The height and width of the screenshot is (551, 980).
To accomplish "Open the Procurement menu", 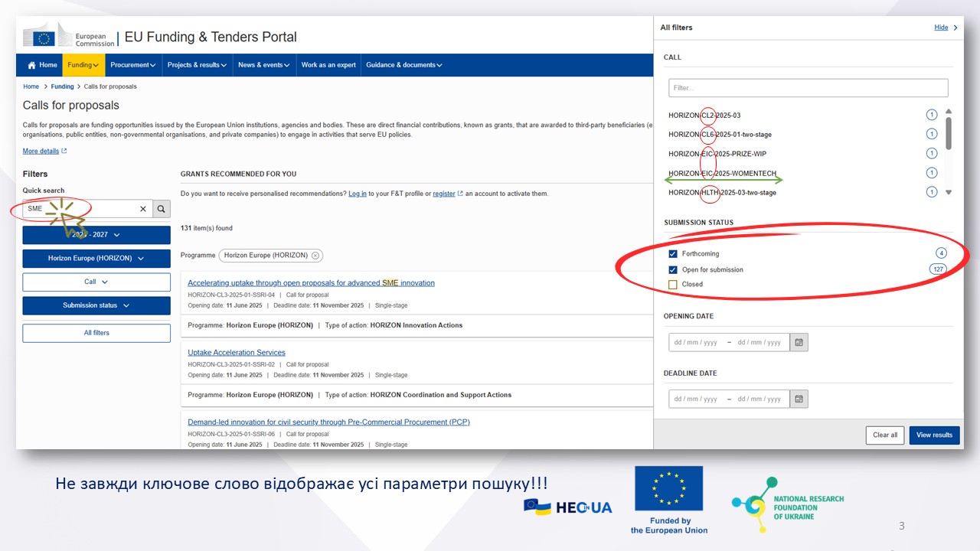I will [x=132, y=65].
